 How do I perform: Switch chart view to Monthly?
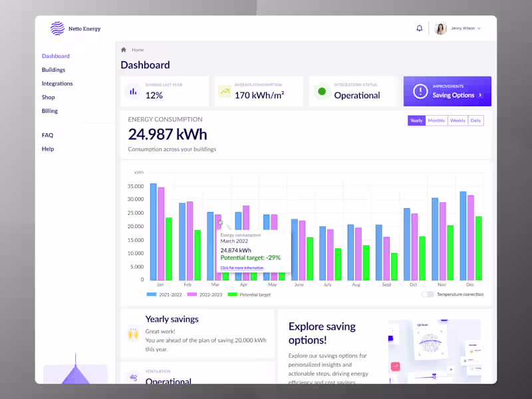(436, 120)
